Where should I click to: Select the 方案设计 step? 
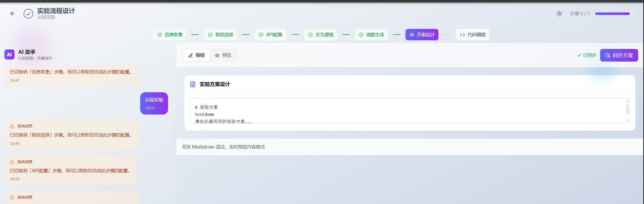422,35
